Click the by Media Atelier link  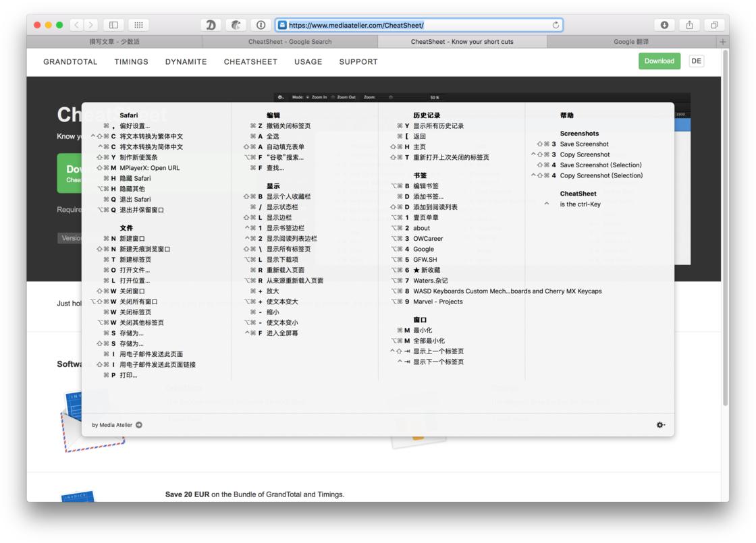(112, 425)
